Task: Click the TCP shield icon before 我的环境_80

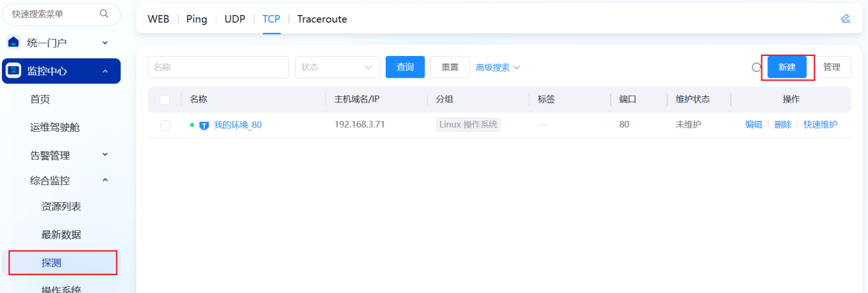Action: coord(204,125)
